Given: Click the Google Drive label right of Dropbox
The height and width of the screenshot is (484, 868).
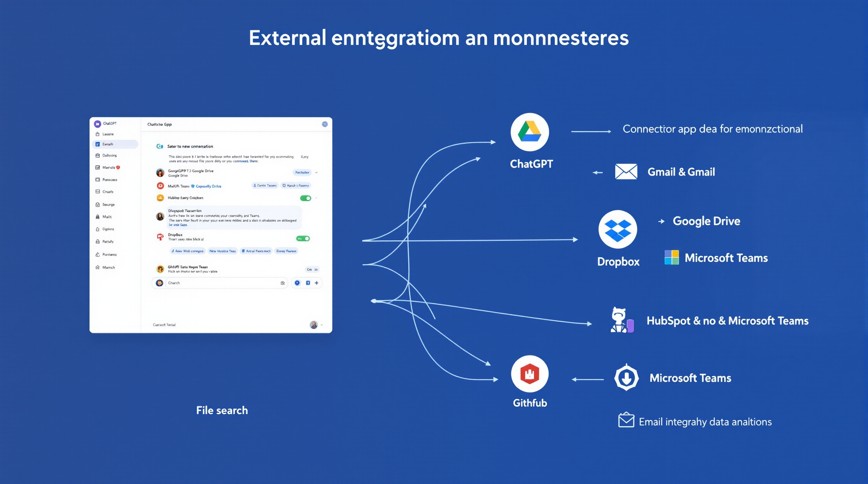Looking at the screenshot, I should 706,221.
